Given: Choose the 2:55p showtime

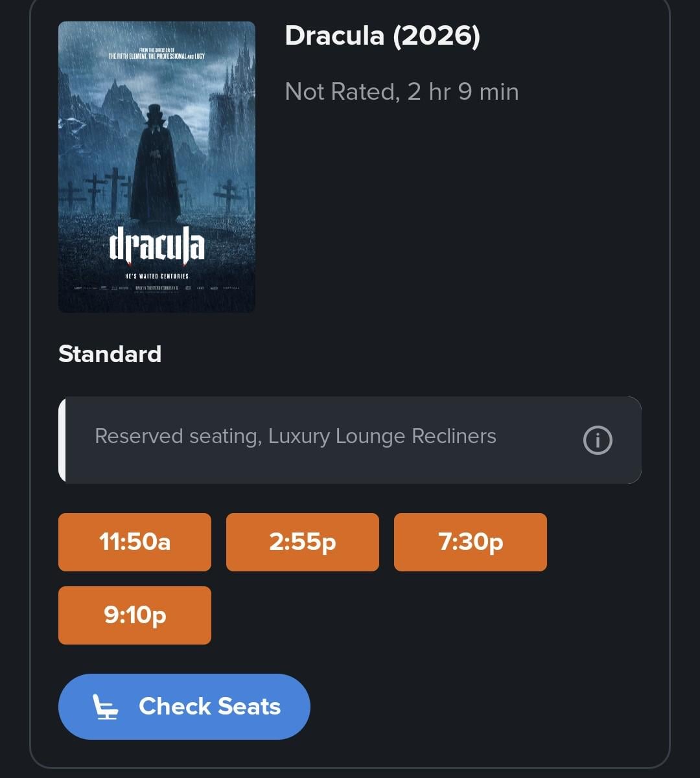Looking at the screenshot, I should (302, 542).
